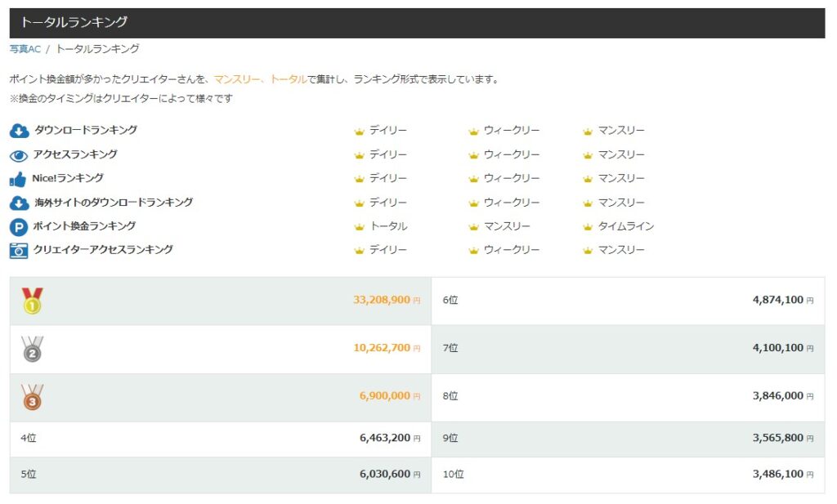Open マンスリー for アクセスランキング

(x=621, y=154)
